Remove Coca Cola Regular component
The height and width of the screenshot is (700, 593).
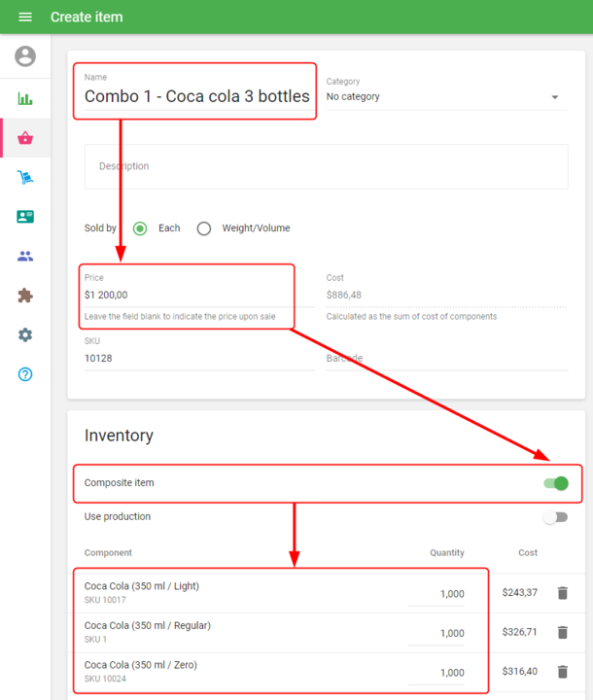562,632
